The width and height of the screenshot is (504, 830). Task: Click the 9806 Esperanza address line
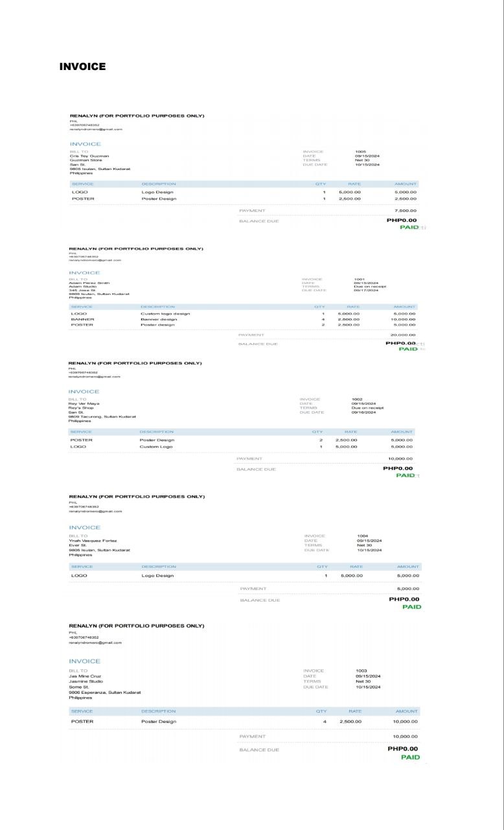pyautogui.click(x=104, y=693)
